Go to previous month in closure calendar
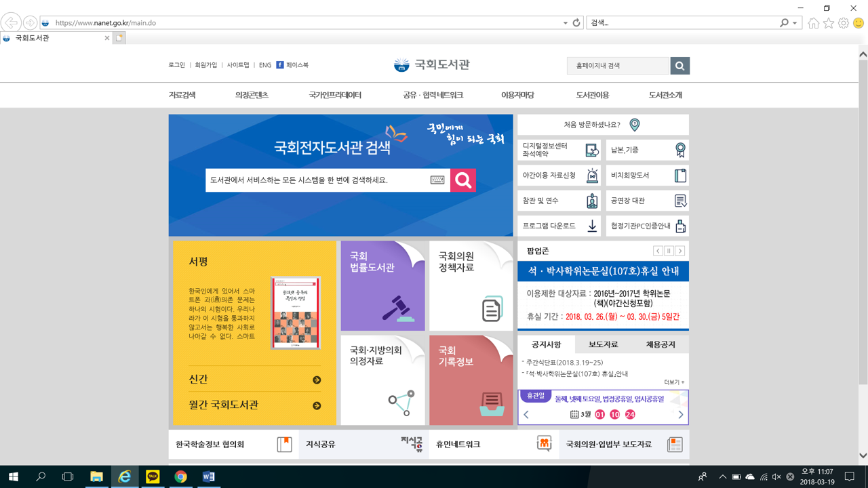Viewport: 868px width, 488px height. [x=526, y=415]
